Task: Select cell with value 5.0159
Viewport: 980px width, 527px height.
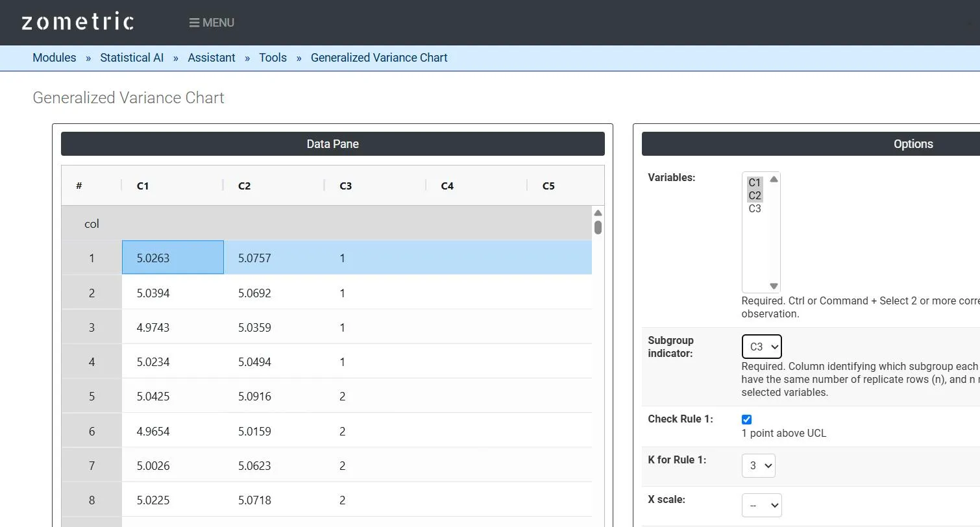Action: pyautogui.click(x=274, y=431)
